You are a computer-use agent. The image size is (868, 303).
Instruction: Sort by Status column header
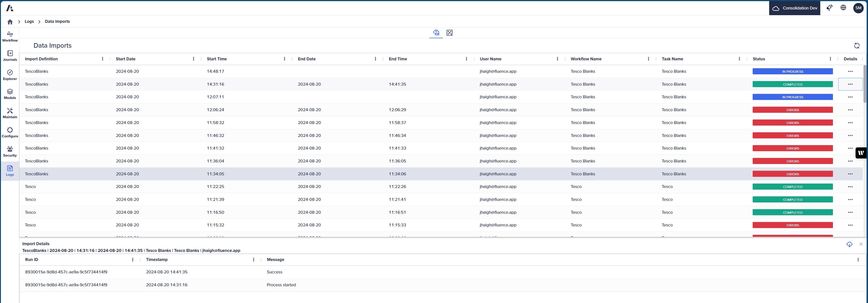pos(759,59)
